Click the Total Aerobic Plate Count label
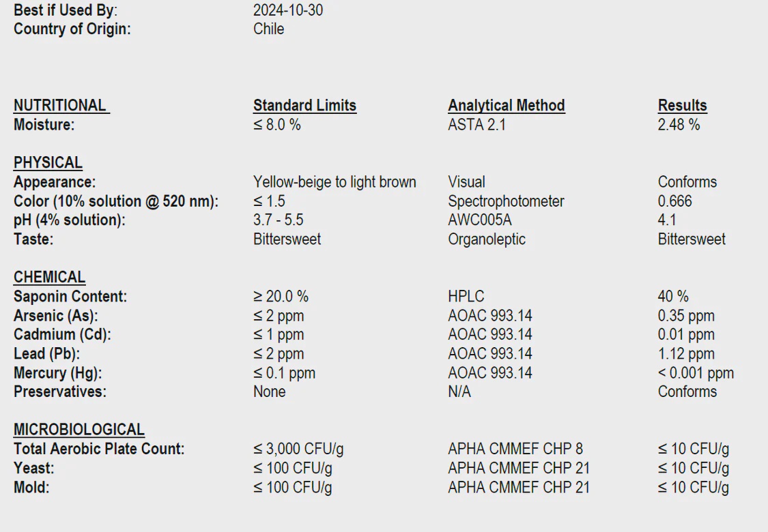Image resolution: width=768 pixels, height=532 pixels. [99, 449]
